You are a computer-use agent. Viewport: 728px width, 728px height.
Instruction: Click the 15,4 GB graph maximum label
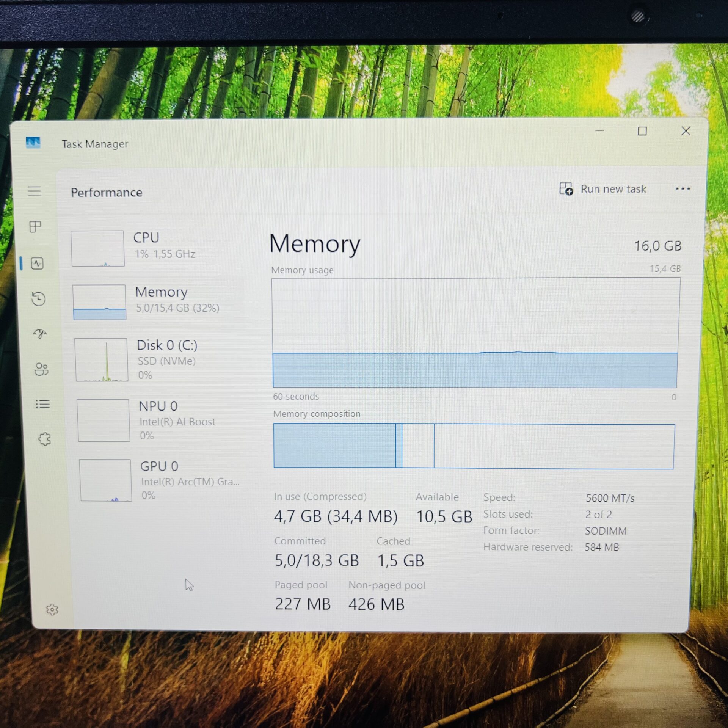[665, 269]
